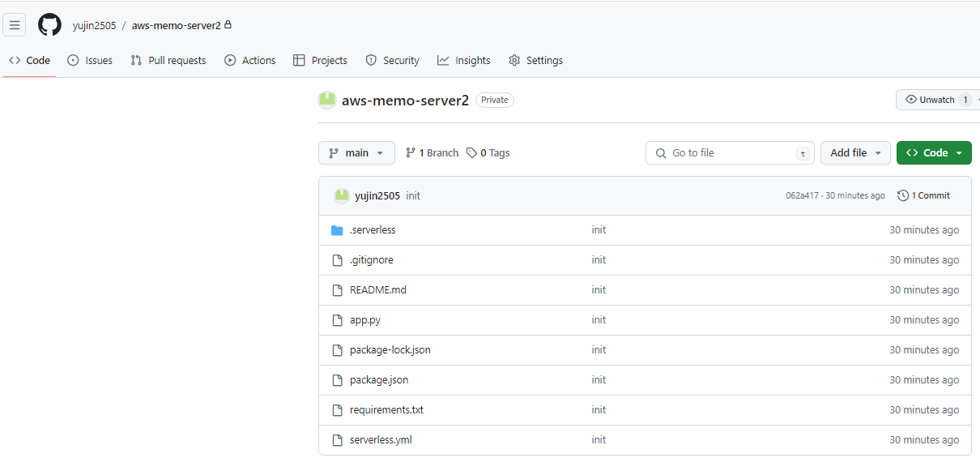
Task: Open repository Settings tab
Action: (535, 61)
